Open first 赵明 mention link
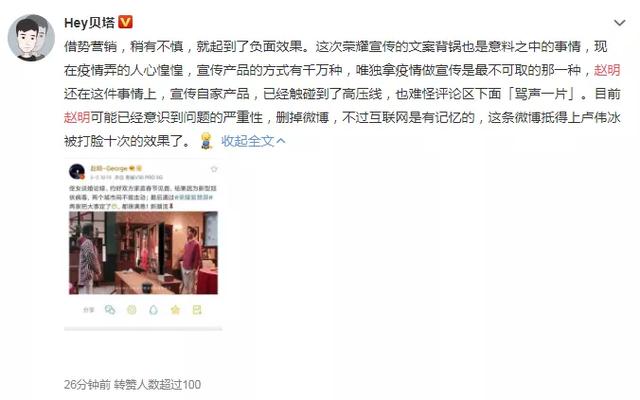 pyautogui.click(x=607, y=70)
